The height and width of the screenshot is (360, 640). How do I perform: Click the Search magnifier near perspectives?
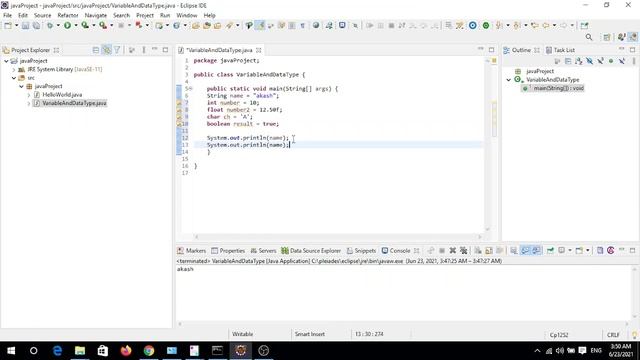tap(589, 37)
